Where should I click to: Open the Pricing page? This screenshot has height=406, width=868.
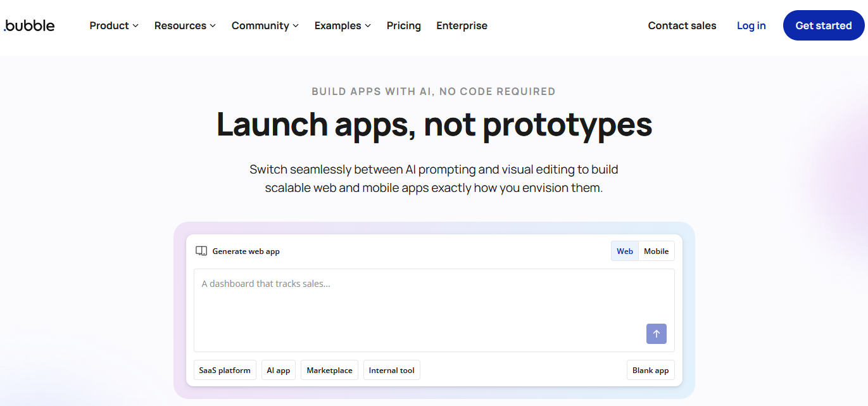point(404,25)
